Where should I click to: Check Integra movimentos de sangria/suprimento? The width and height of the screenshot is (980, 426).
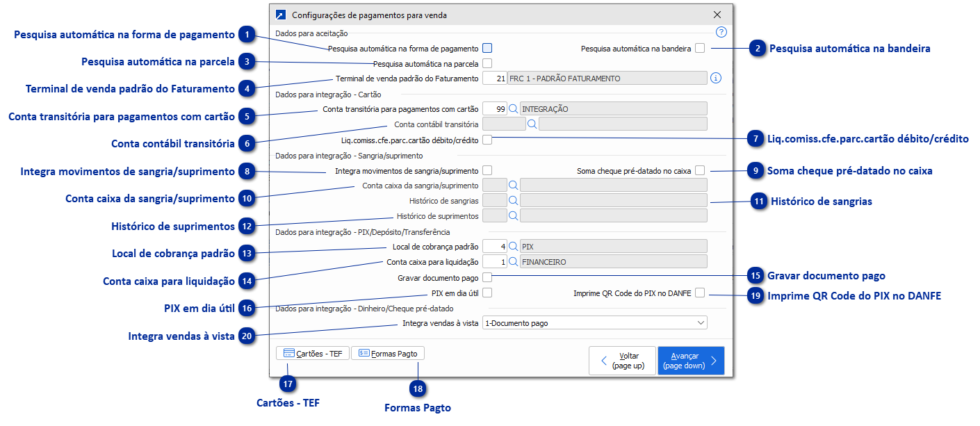click(487, 170)
